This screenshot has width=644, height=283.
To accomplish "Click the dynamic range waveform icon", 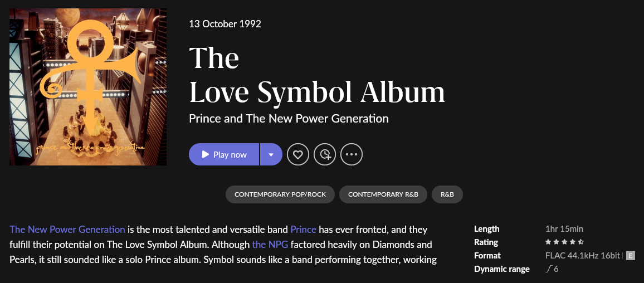I will coord(548,269).
